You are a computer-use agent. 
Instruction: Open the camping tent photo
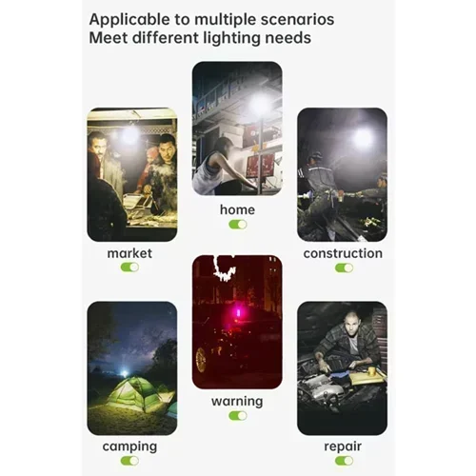pos(132,368)
